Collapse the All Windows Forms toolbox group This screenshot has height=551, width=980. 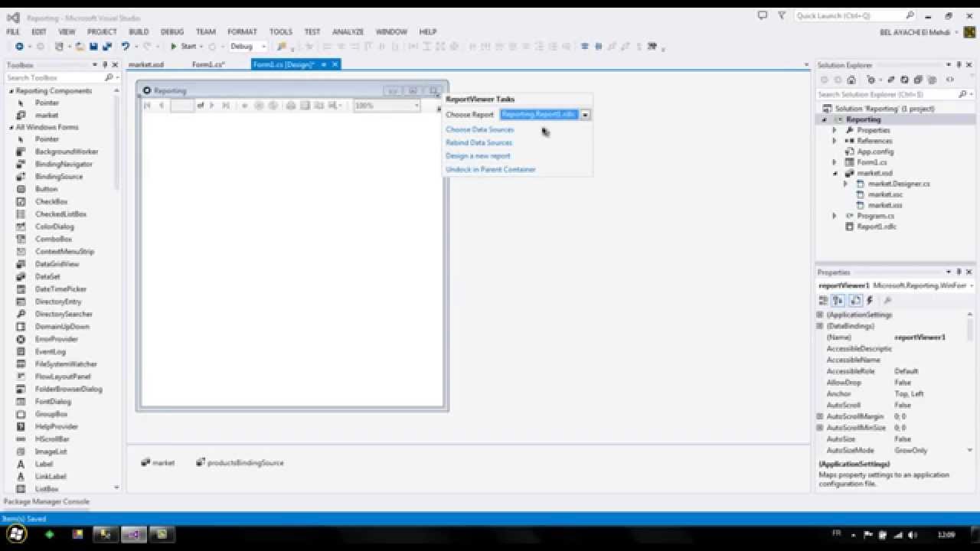[11, 128]
